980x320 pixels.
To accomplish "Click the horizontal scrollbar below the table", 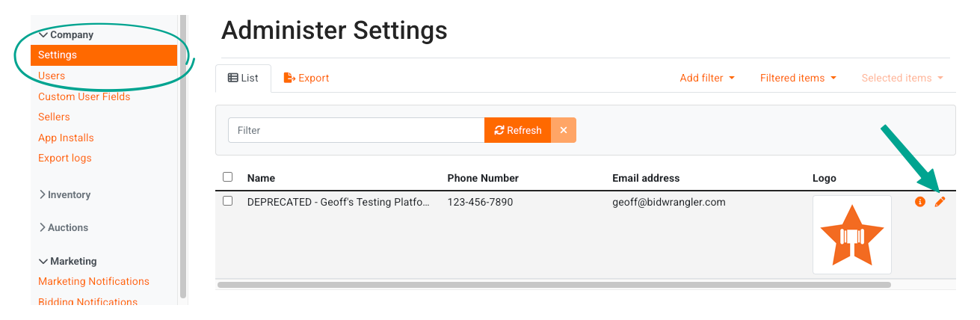I will coord(554,285).
